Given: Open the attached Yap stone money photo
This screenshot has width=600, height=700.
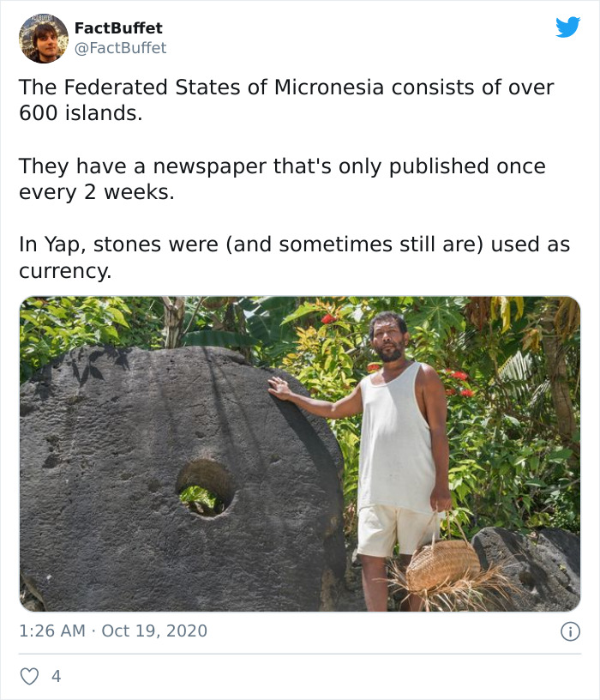Looking at the screenshot, I should point(300,455).
